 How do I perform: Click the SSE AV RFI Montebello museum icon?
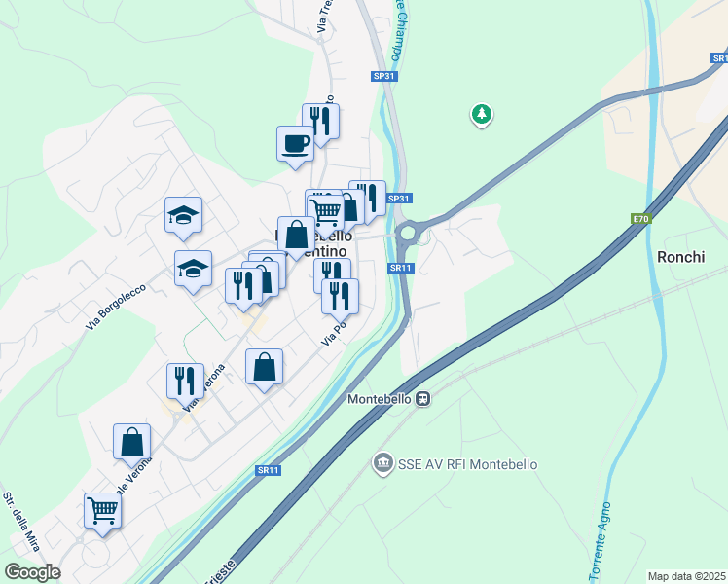(383, 463)
